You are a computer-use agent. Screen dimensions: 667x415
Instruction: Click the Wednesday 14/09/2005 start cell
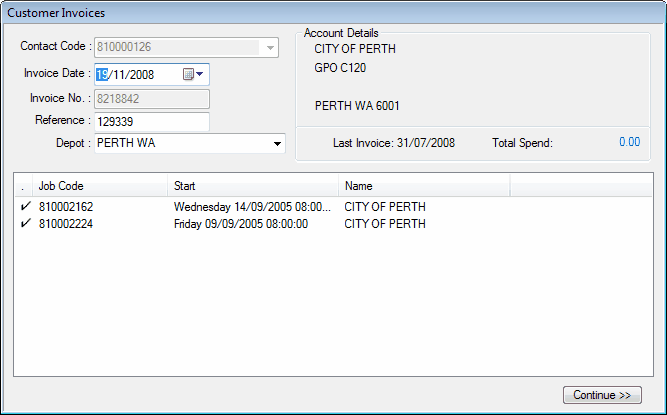[x=251, y=207]
